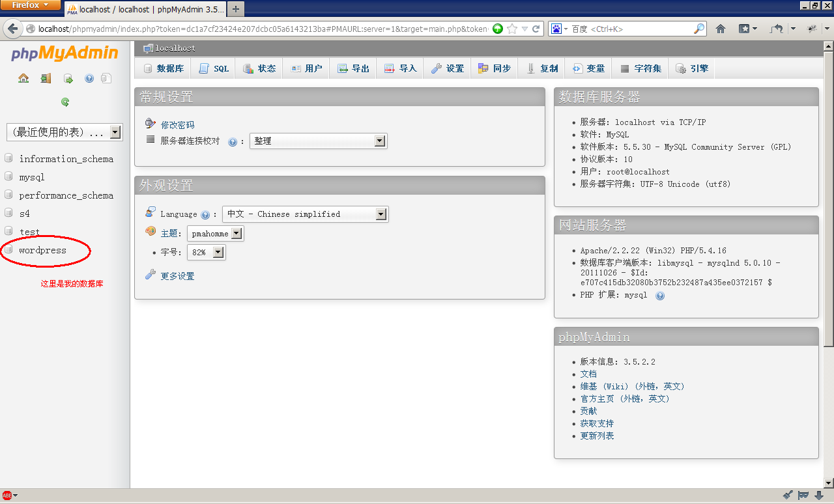Open the query window database-arrow icon
The width and height of the screenshot is (834, 504).
coord(68,78)
